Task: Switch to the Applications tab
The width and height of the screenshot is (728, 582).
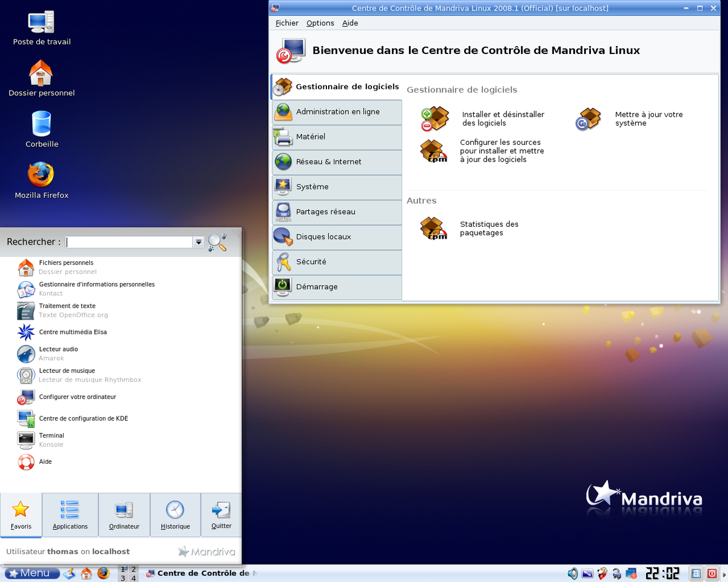Action: click(x=70, y=515)
